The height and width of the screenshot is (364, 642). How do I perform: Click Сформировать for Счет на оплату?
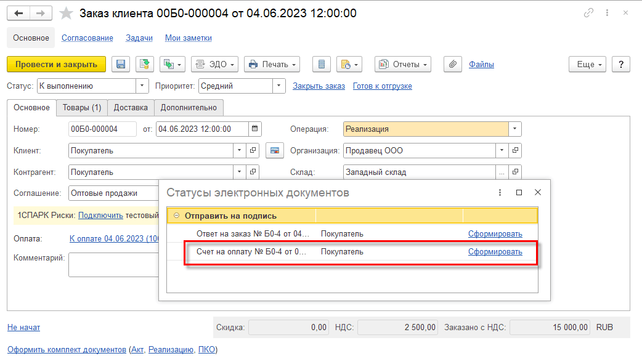tap(495, 252)
